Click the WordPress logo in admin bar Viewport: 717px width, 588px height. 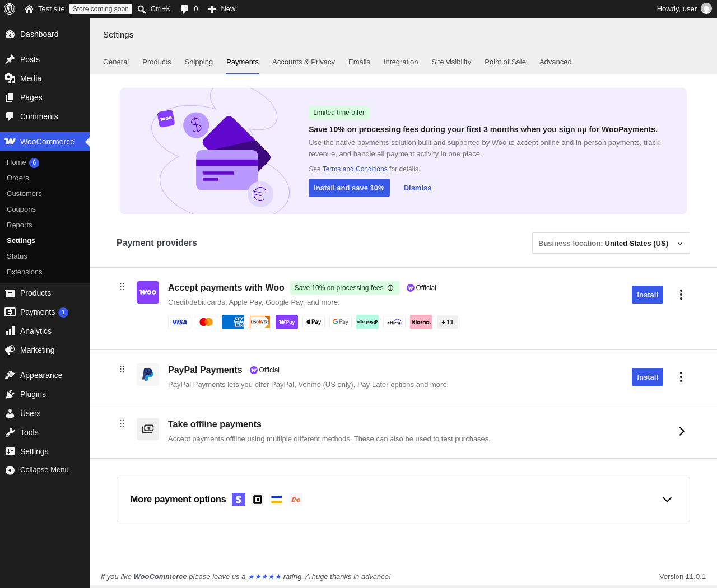click(10, 9)
